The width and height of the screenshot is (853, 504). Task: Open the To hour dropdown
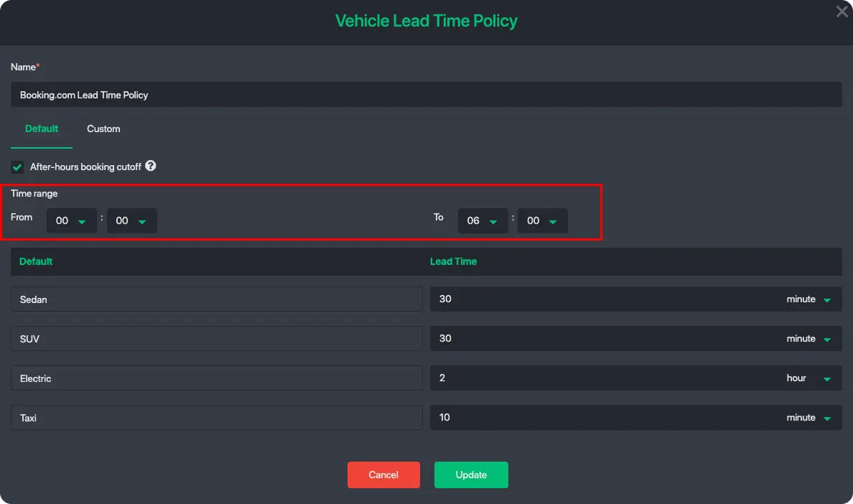click(x=483, y=221)
